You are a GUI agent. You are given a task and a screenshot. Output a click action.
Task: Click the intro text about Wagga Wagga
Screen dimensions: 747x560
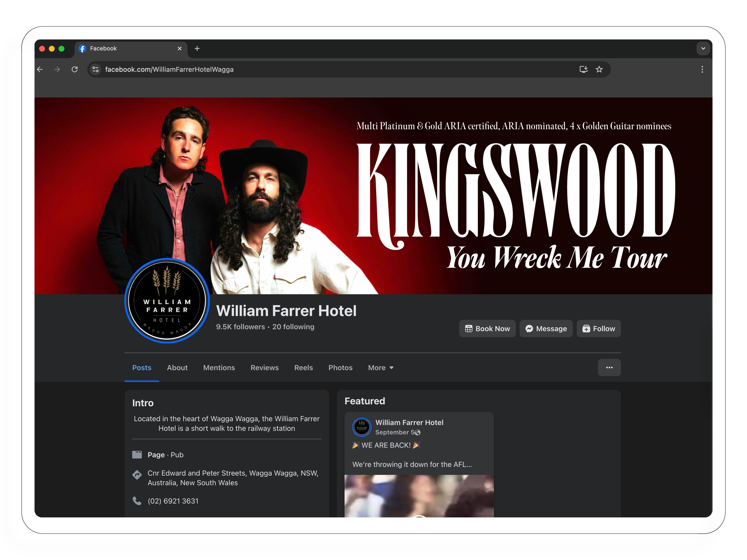226,424
